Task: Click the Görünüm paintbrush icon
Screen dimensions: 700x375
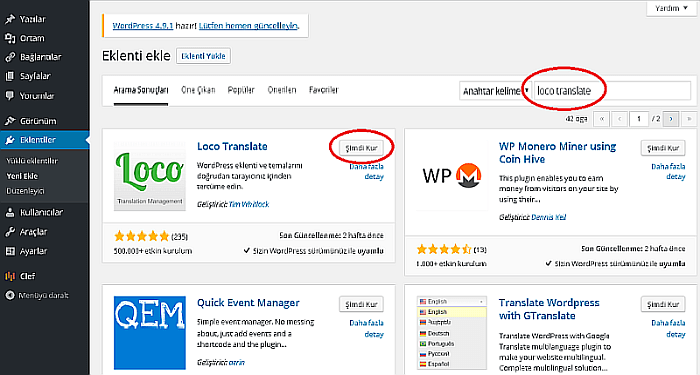Action: (x=10, y=121)
